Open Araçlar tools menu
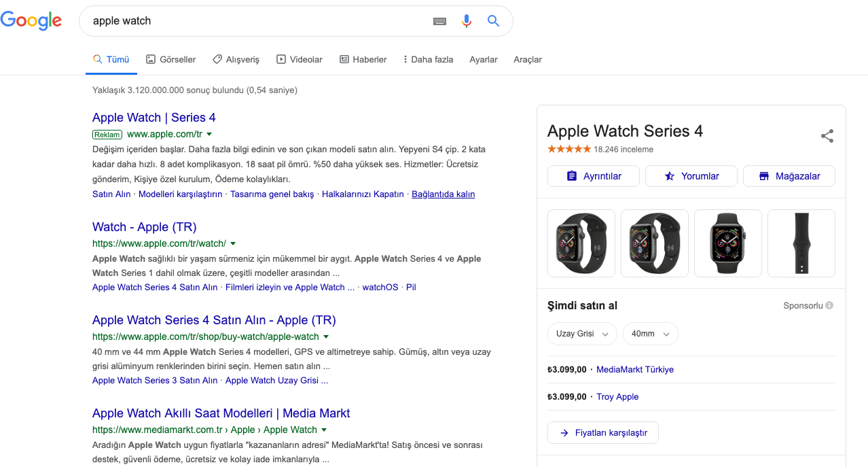The width and height of the screenshot is (868, 467). coord(528,59)
